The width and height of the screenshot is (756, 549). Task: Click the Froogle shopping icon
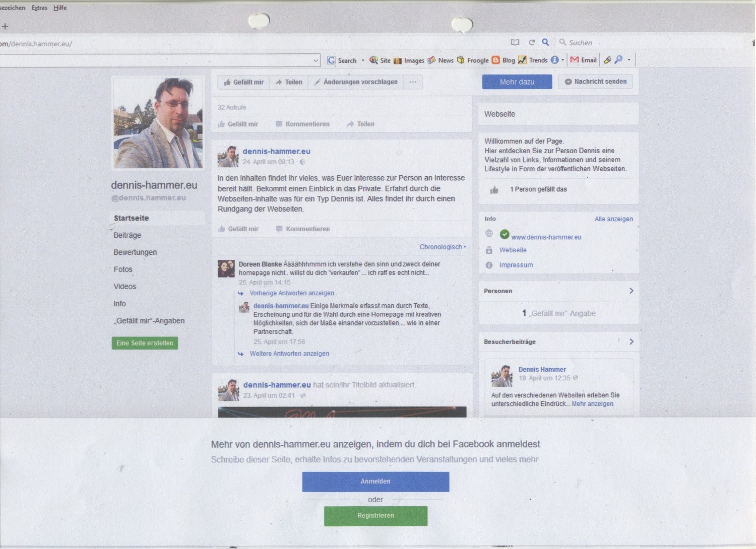click(461, 60)
